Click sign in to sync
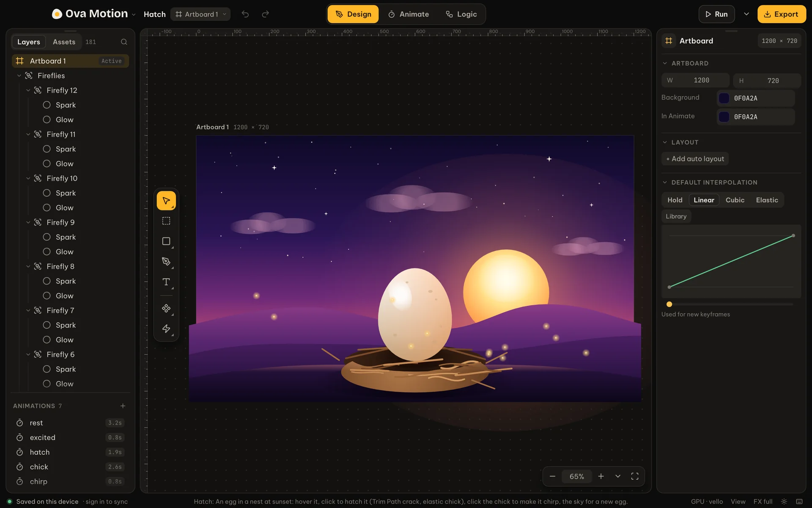812x508 pixels. [x=107, y=502]
